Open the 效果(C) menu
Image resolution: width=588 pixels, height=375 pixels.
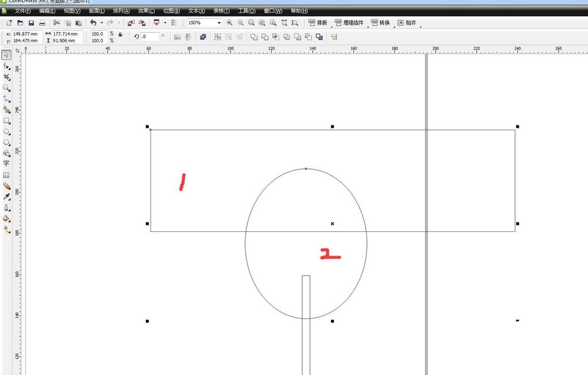pos(146,11)
